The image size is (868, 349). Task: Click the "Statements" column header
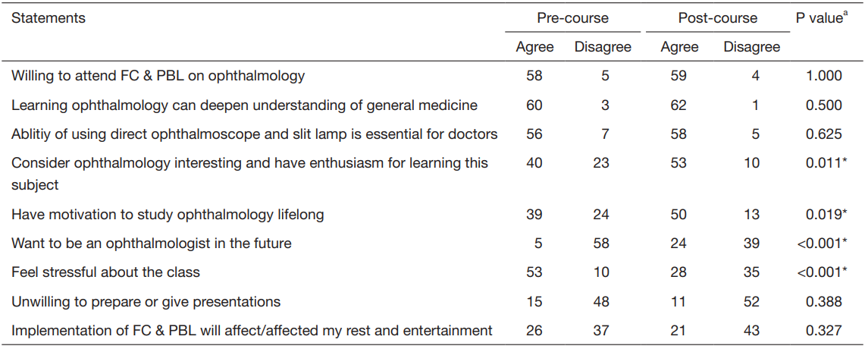coord(49,18)
